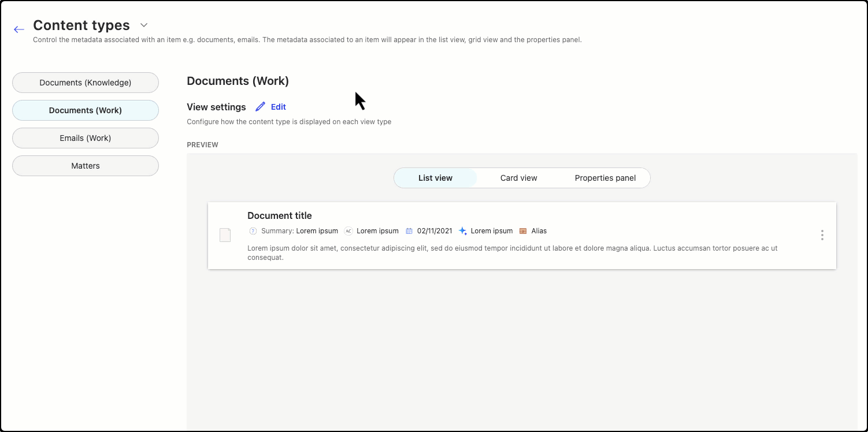Click the blue AI sparkle icon
The width and height of the screenshot is (868, 432).
[x=462, y=230]
